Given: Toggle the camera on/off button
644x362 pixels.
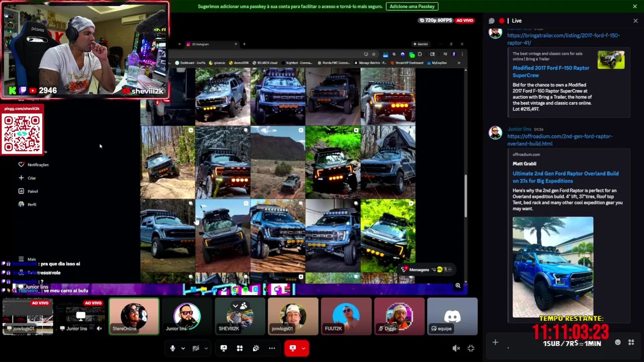Looking at the screenshot, I should click(196, 348).
